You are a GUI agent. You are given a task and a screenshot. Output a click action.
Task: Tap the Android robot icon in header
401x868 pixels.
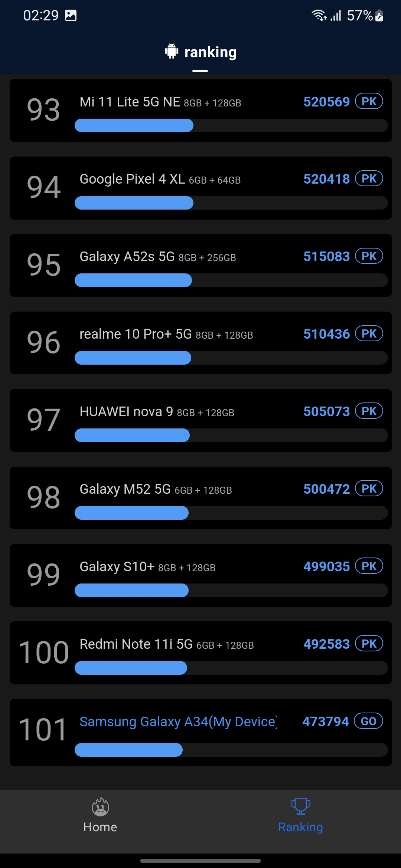pos(171,51)
